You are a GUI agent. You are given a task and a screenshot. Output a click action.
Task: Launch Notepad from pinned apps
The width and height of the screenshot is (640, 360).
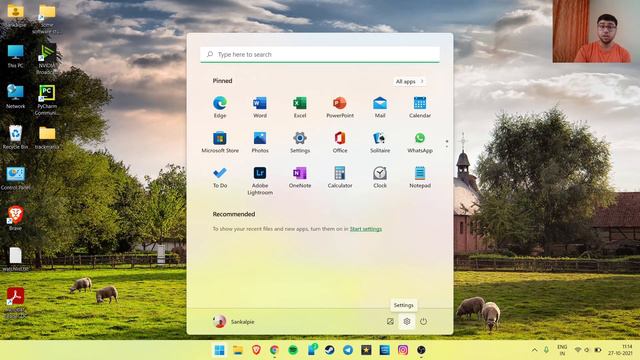(420, 177)
